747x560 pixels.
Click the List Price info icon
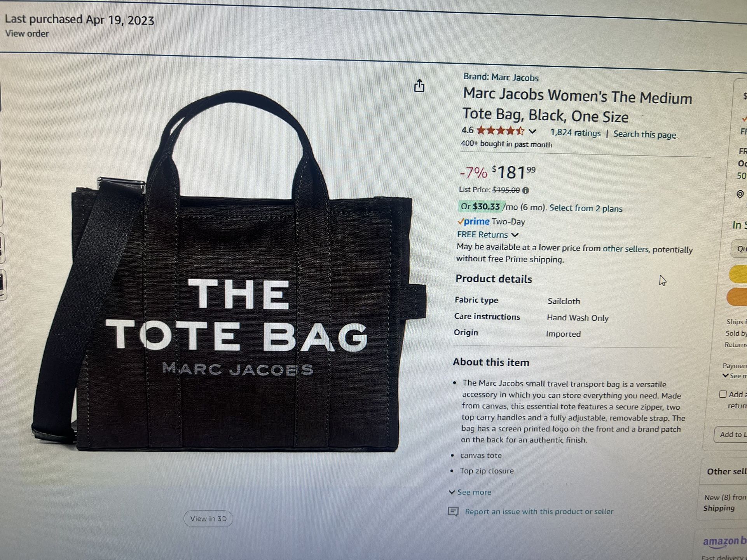[525, 190]
